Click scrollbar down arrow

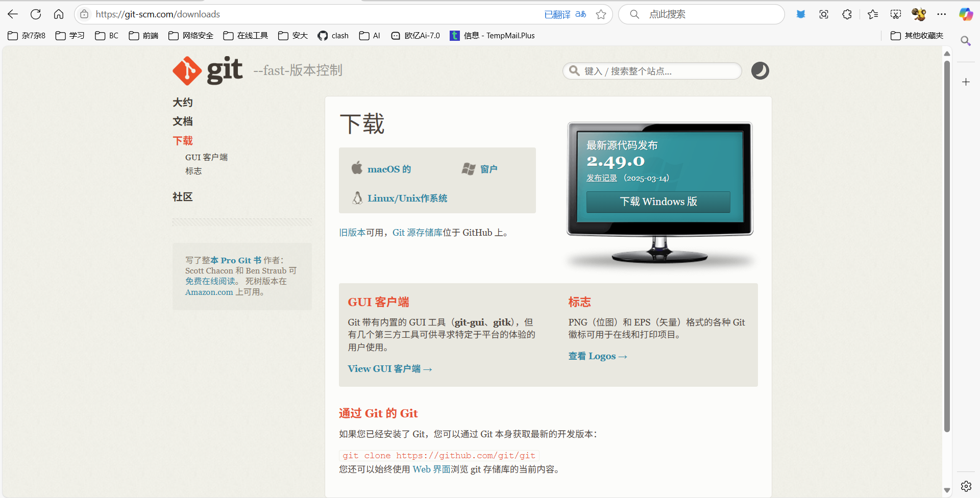tap(947, 490)
